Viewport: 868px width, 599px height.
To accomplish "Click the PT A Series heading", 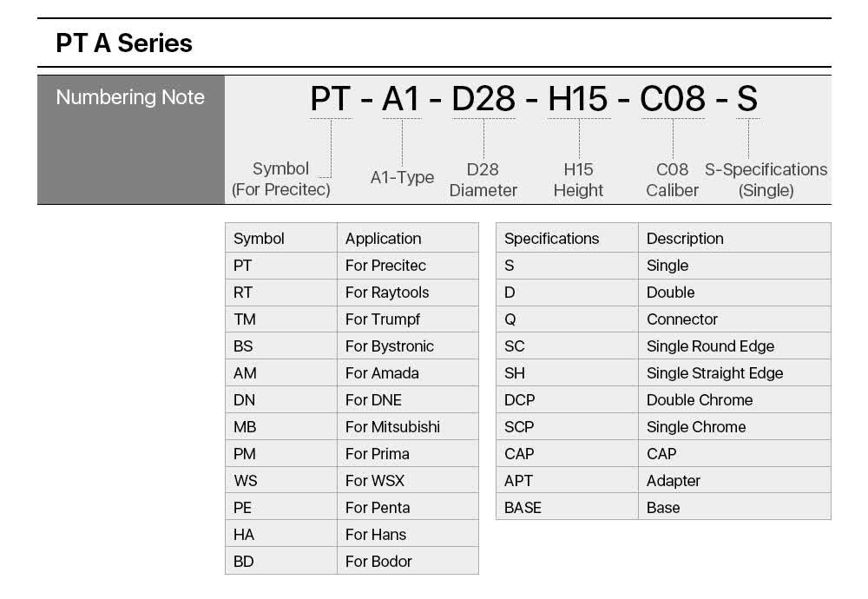I will pyautogui.click(x=124, y=43).
